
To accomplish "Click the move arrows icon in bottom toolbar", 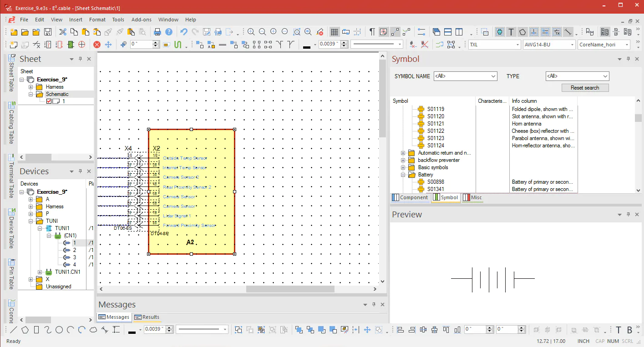I will click(x=367, y=330).
